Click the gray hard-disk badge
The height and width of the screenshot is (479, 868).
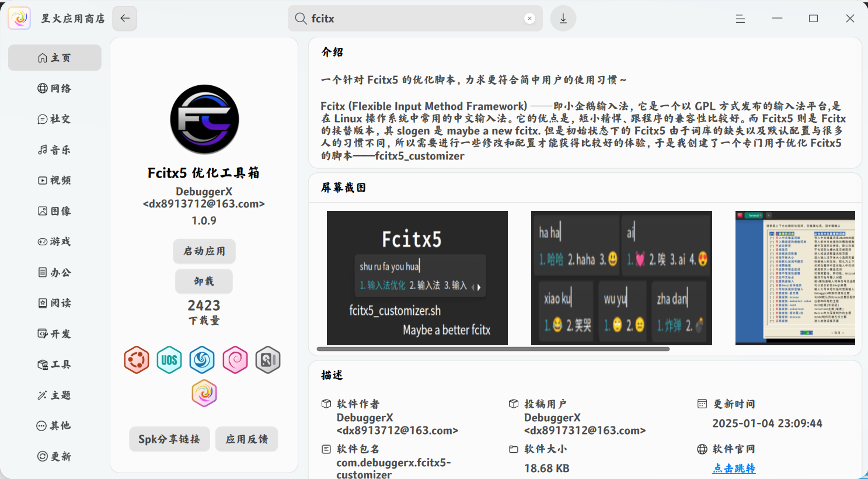tap(268, 360)
